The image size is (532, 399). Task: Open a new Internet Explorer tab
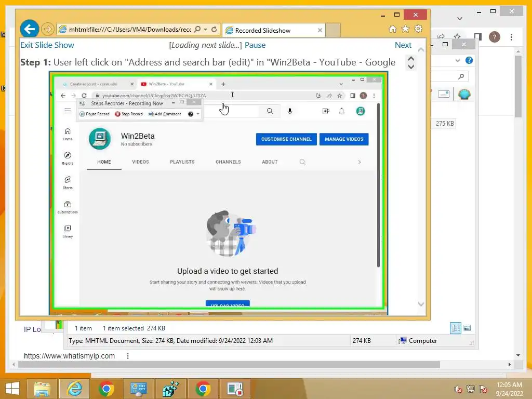point(333,30)
